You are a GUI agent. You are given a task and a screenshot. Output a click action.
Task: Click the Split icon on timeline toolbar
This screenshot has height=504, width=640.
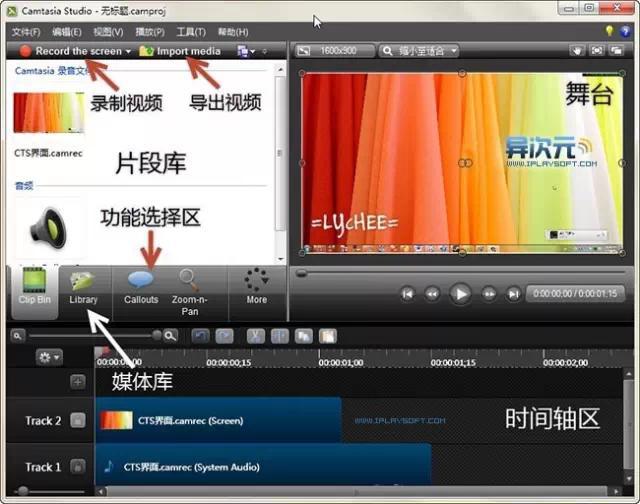(x=280, y=336)
